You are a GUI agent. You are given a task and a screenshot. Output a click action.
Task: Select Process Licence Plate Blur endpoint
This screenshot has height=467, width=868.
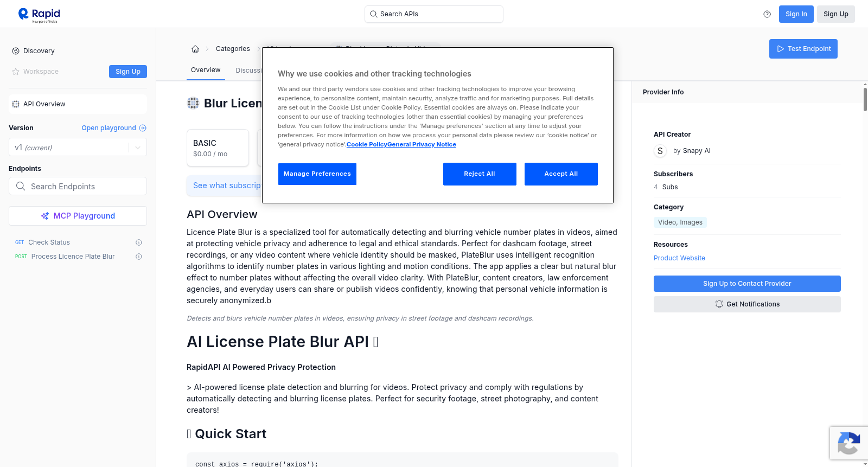pyautogui.click(x=78, y=257)
